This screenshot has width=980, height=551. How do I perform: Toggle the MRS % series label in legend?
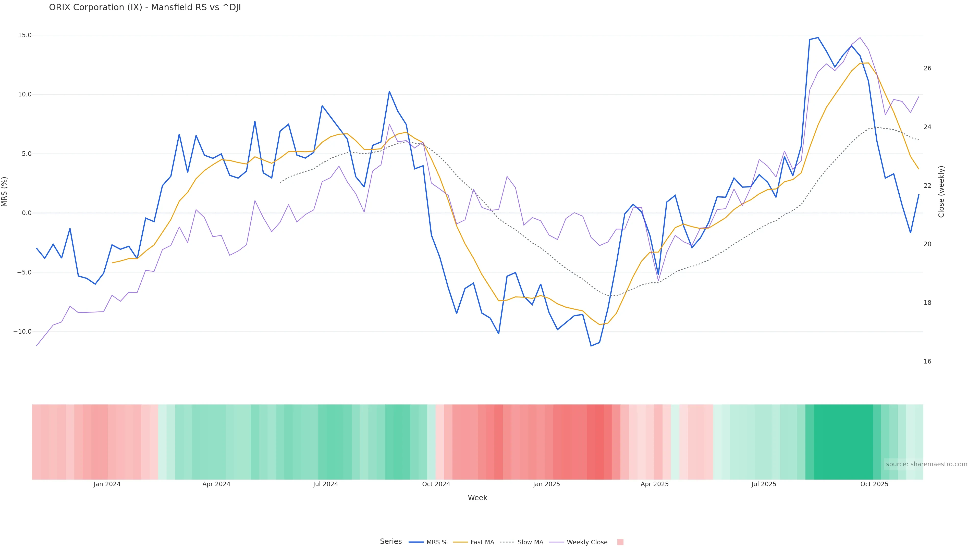pos(437,542)
